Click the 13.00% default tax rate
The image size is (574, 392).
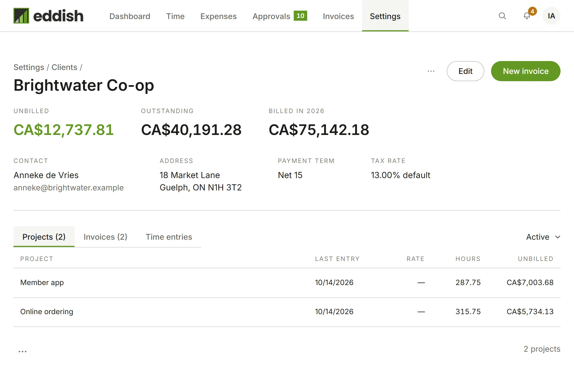click(x=401, y=175)
